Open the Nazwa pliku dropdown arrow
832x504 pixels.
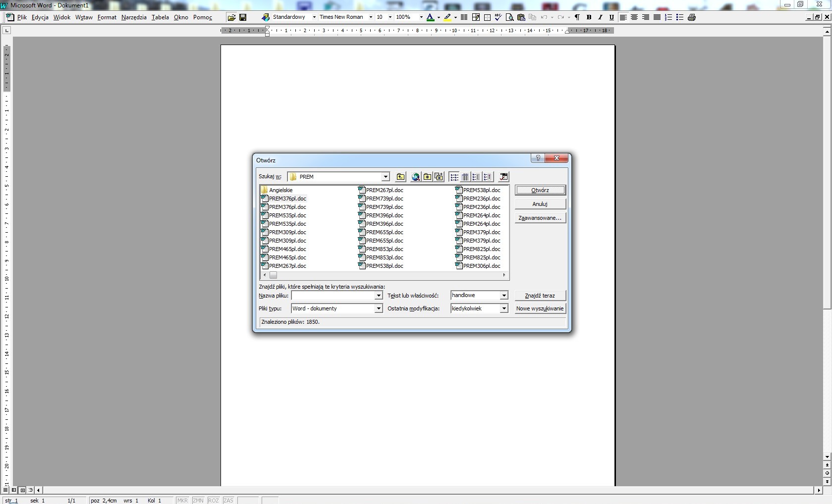[379, 296]
